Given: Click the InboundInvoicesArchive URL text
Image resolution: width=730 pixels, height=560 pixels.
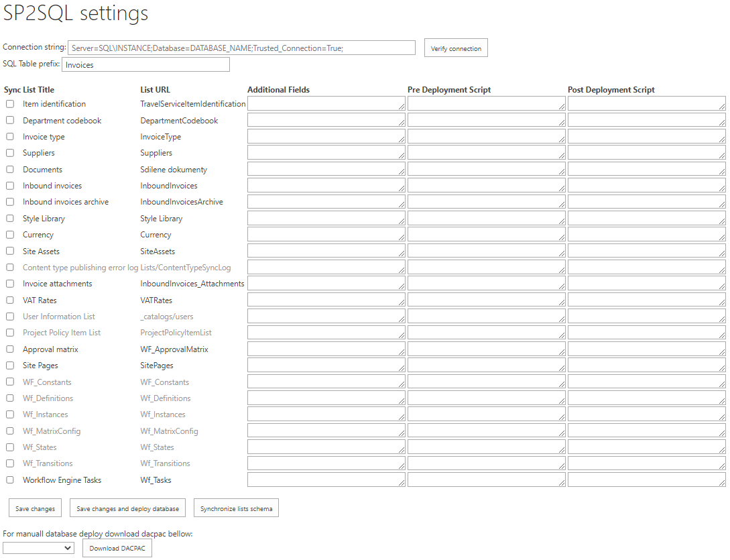Looking at the screenshot, I should 182,202.
